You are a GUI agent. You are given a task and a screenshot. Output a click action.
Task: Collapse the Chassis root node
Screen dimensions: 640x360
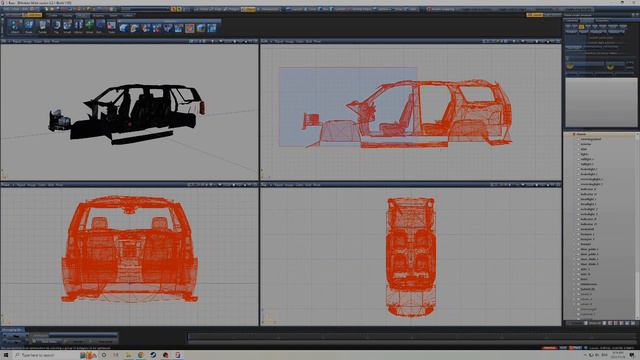tap(573, 134)
